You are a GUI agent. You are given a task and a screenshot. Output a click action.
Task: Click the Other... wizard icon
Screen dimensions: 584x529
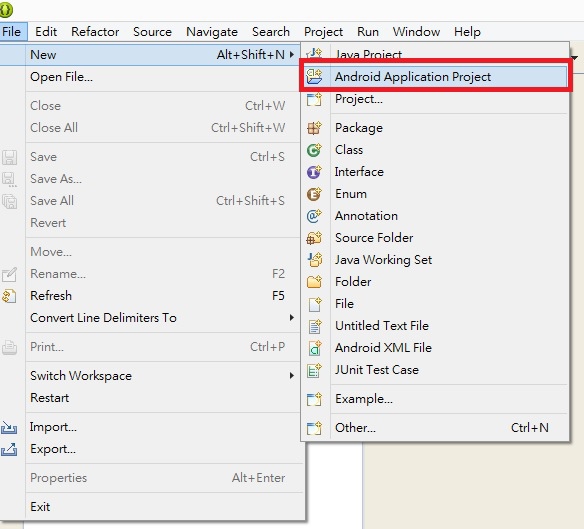click(x=314, y=428)
